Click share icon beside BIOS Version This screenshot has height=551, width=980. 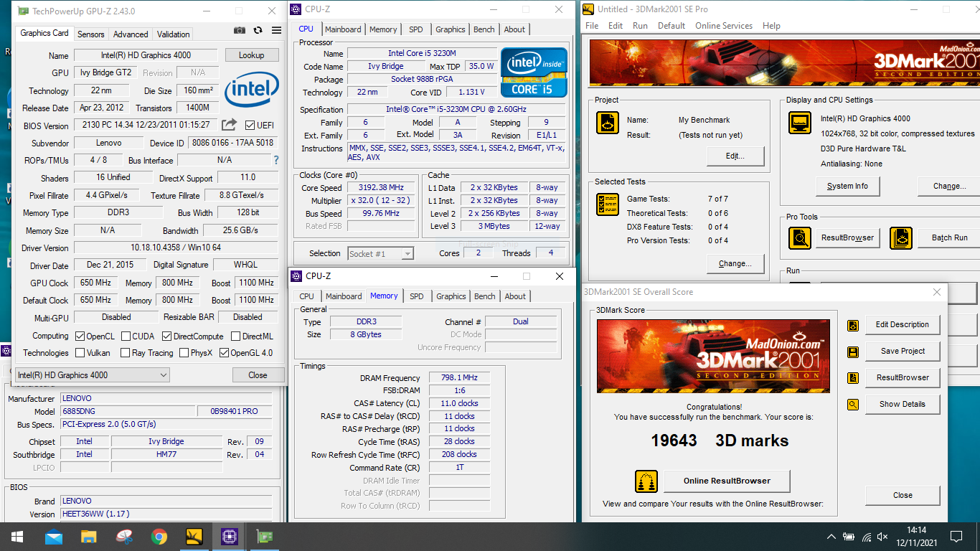229,125
